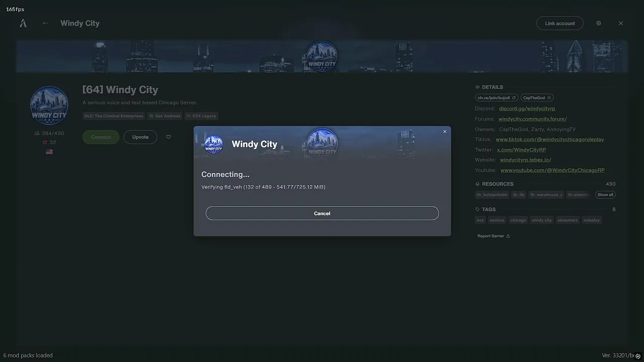Screen dimensions: 644x362
Task: Click the owners list CapThaGod, Zarty, AnnoyingTV
Action: click(x=537, y=129)
